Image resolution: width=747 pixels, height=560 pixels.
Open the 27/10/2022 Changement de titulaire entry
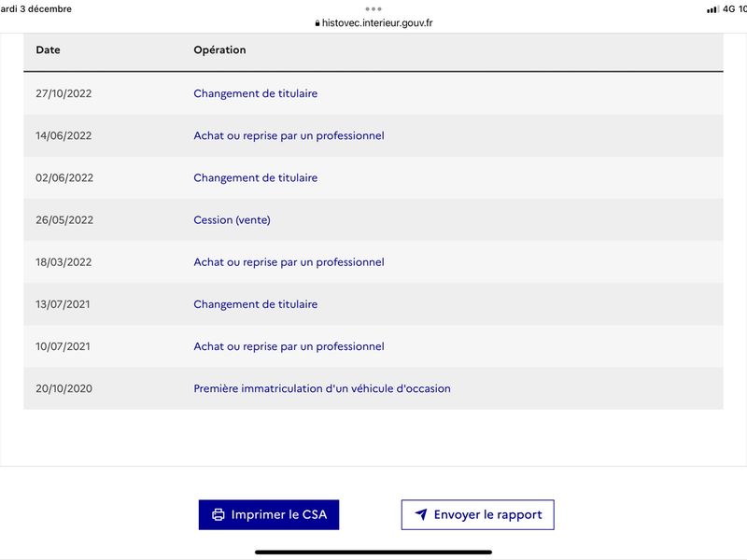(x=255, y=93)
